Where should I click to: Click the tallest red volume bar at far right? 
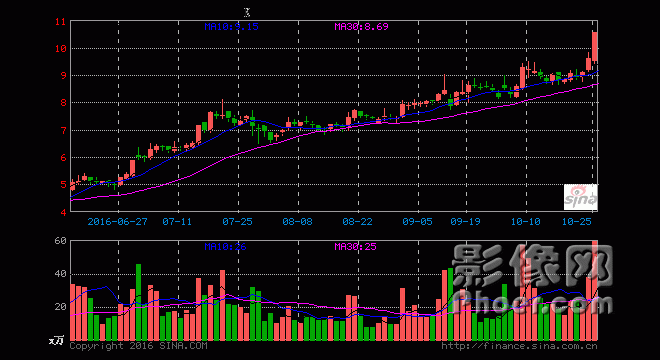pyautogui.click(x=595, y=291)
